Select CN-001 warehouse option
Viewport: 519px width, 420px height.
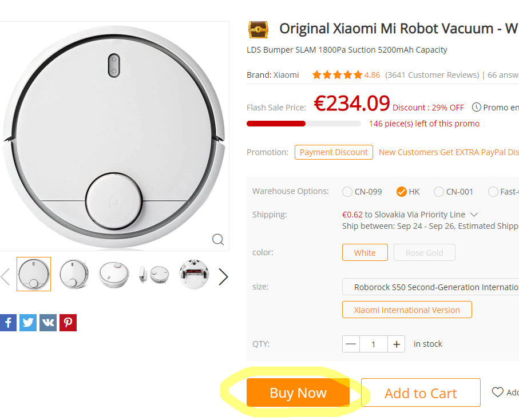point(439,192)
